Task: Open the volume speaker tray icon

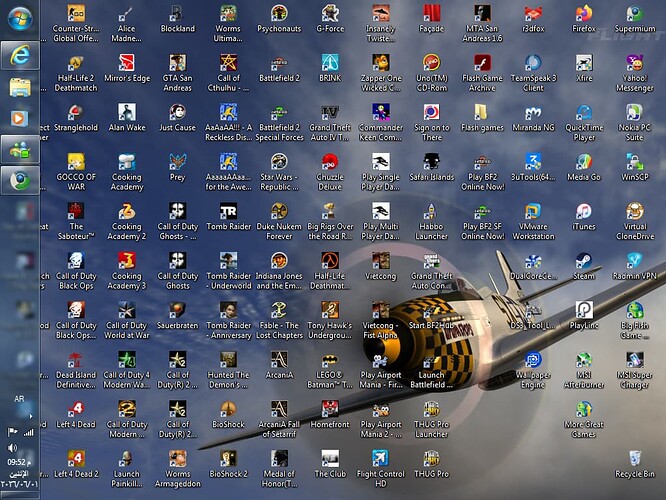Action: [13, 448]
